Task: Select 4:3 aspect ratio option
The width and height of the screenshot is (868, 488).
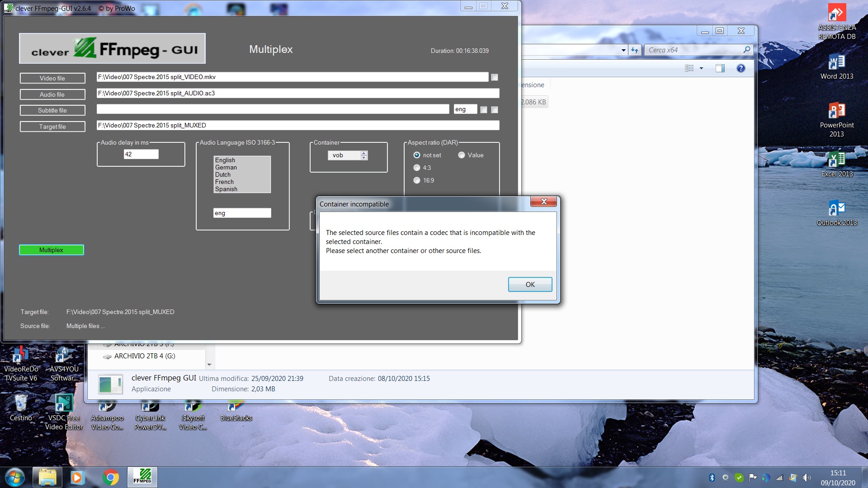Action: click(417, 168)
